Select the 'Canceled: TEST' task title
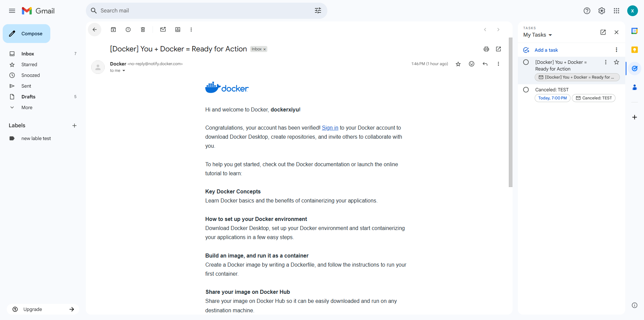 552,90
